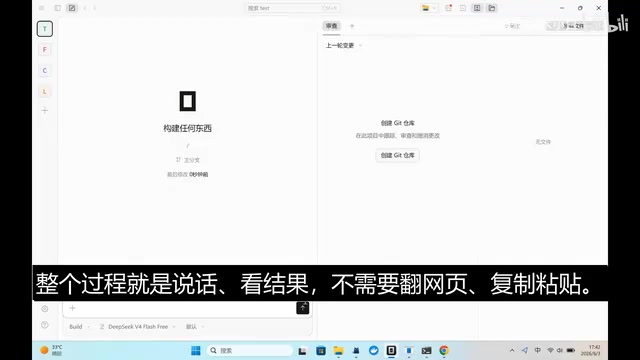Toggle the file tree panel icon

coord(492,8)
